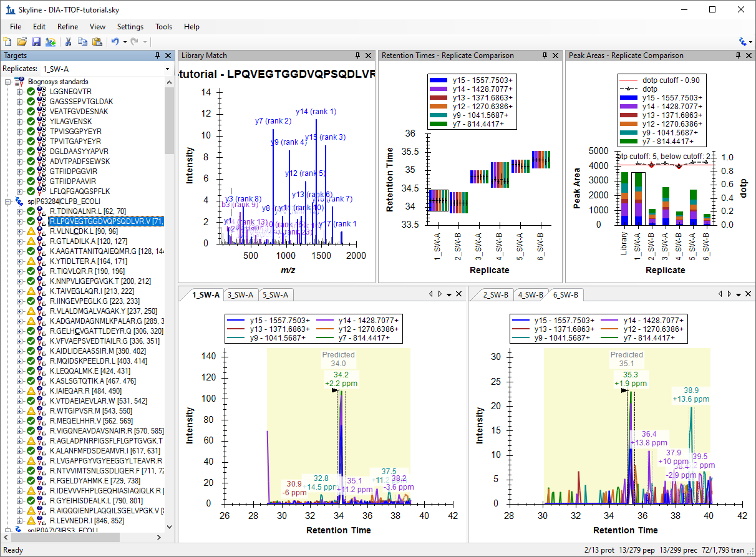
Task: Toggle pin on Peak Areas panel
Action: pos(738,56)
